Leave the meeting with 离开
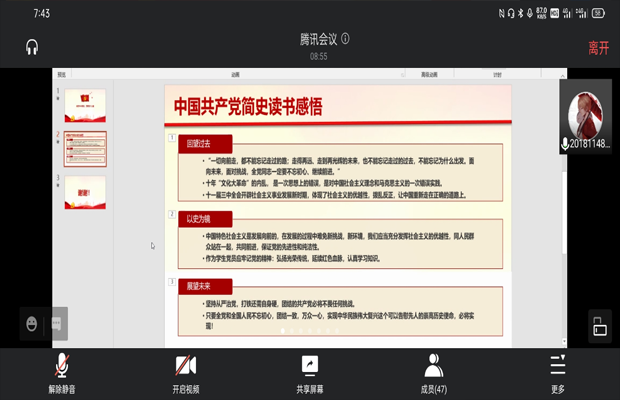 pyautogui.click(x=598, y=47)
